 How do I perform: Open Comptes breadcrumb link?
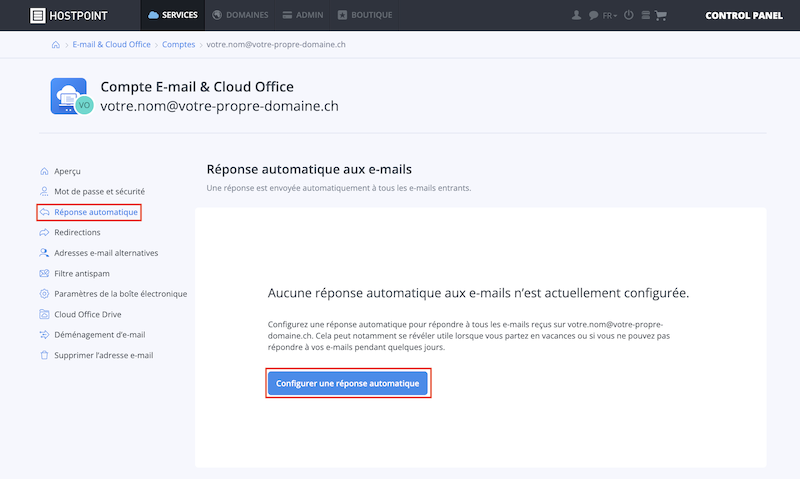[179, 44]
